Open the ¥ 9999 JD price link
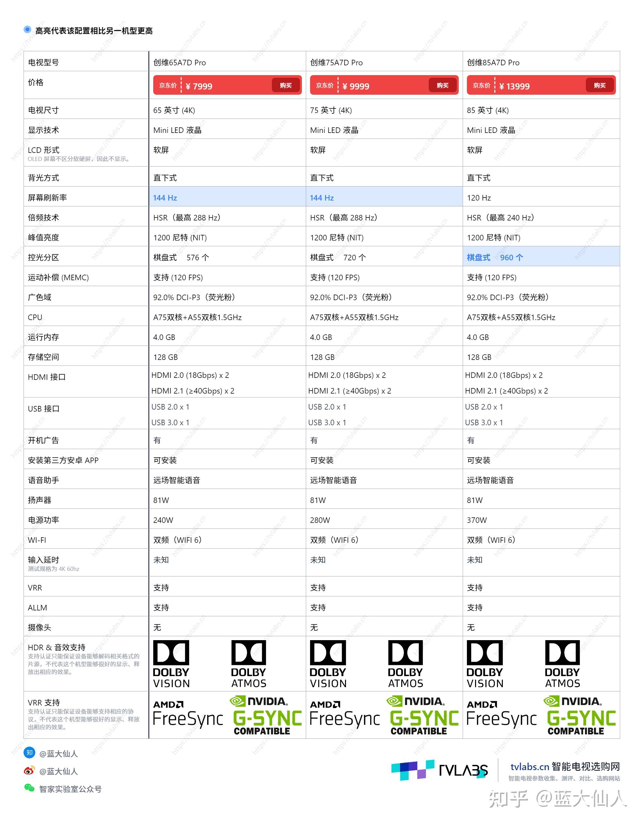This screenshot has width=644, height=825. point(384,85)
